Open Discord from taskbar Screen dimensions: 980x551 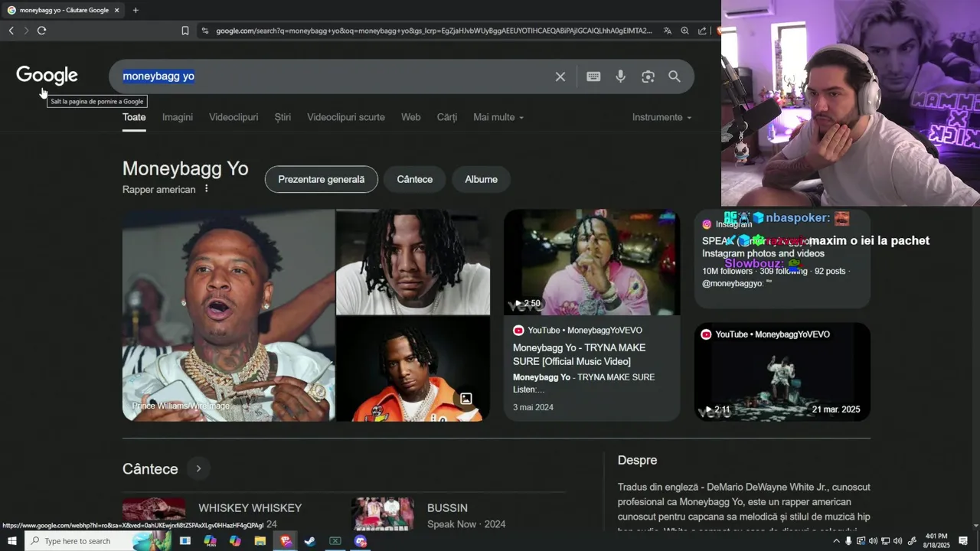361,541
